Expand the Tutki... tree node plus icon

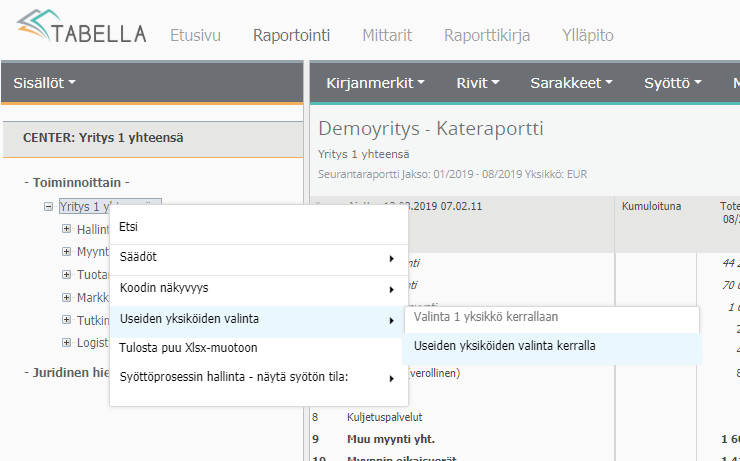[x=67, y=320]
